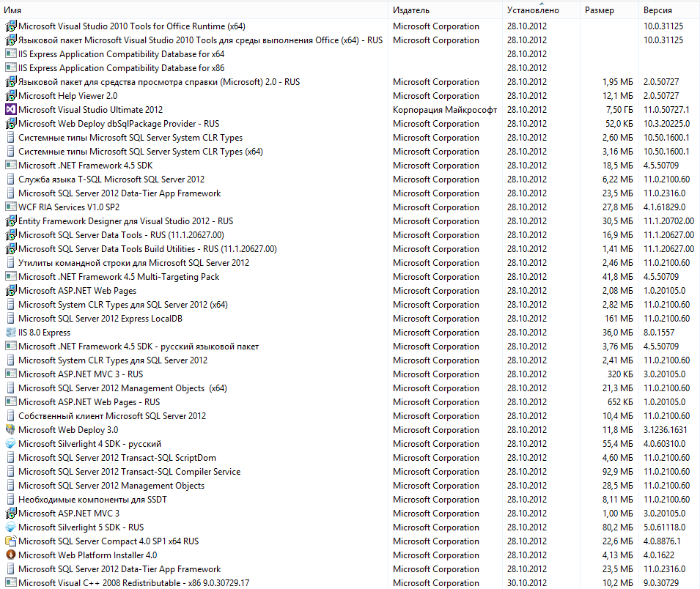Click version 10.3.20225.0 cell
The image size is (700, 589).
point(666,124)
